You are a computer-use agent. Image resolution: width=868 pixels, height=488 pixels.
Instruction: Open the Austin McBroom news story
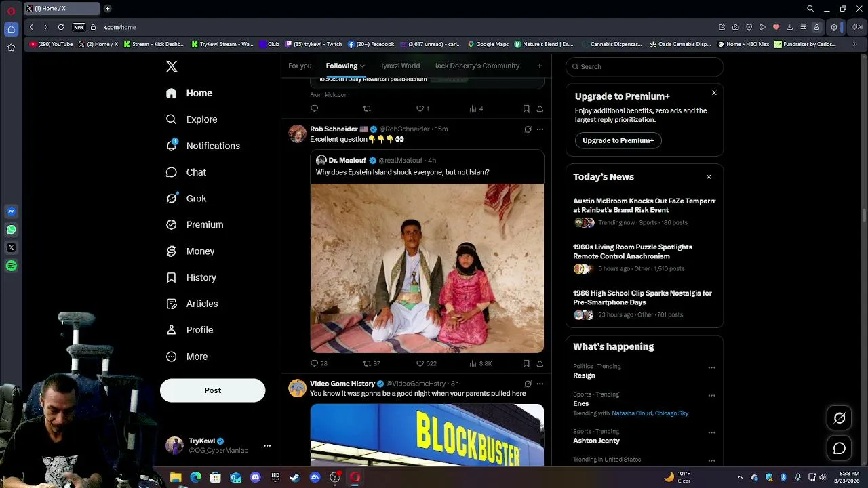coord(644,205)
